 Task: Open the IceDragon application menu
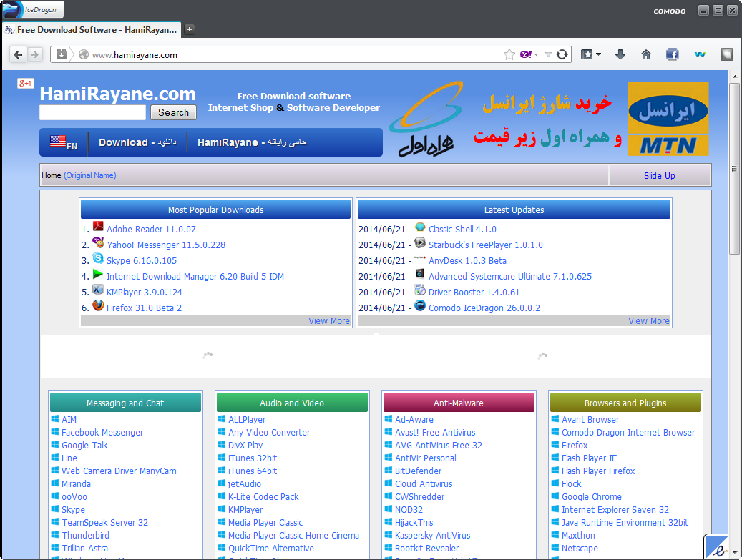click(33, 10)
